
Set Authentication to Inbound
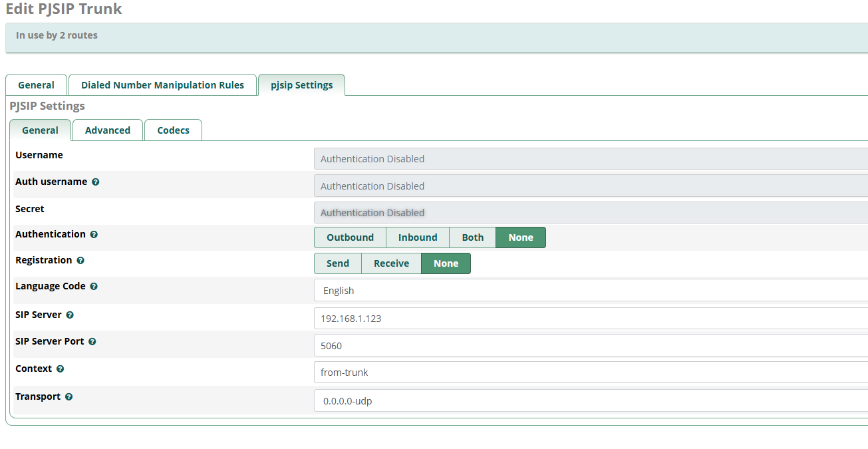pos(418,237)
